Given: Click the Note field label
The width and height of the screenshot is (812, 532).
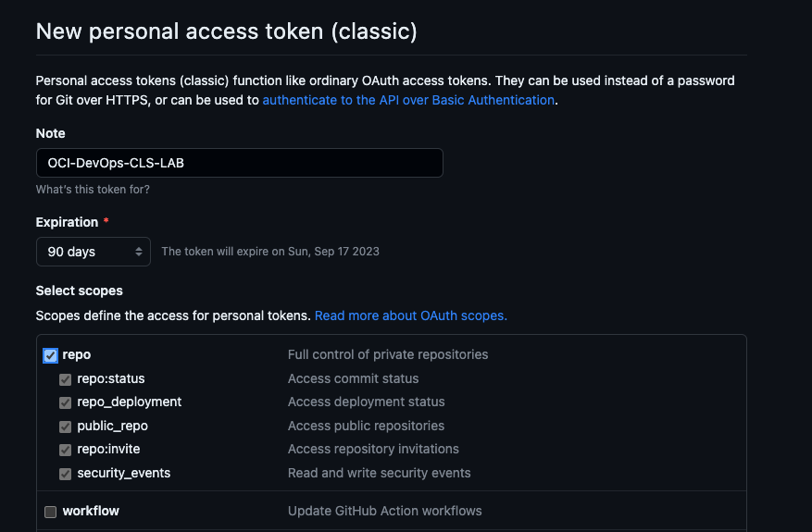Looking at the screenshot, I should [51, 133].
